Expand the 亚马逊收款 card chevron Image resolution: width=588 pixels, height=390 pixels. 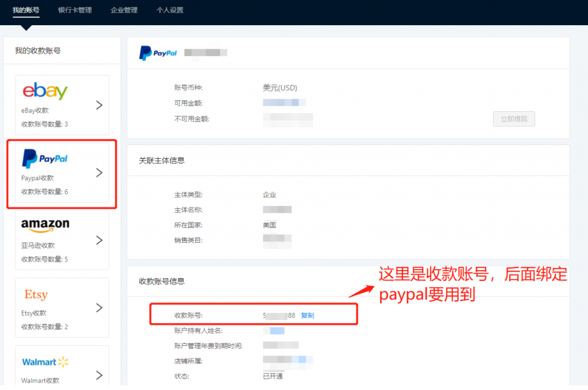pyautogui.click(x=99, y=240)
